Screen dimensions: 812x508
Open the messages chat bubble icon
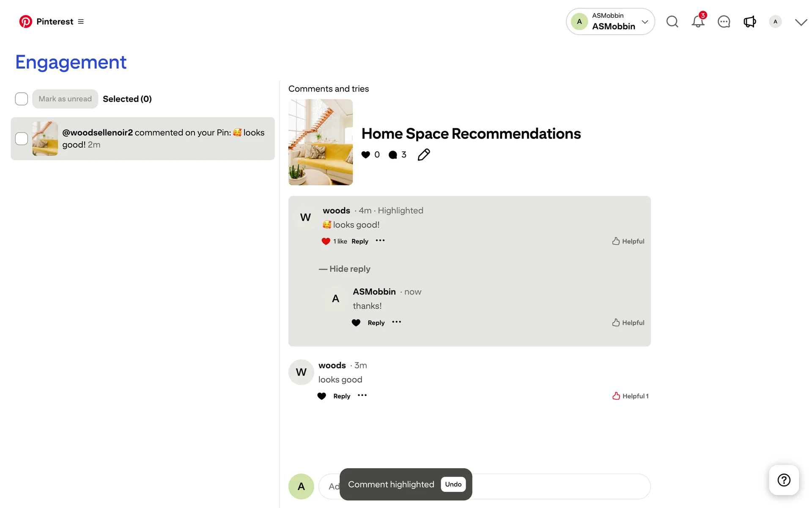(x=724, y=22)
